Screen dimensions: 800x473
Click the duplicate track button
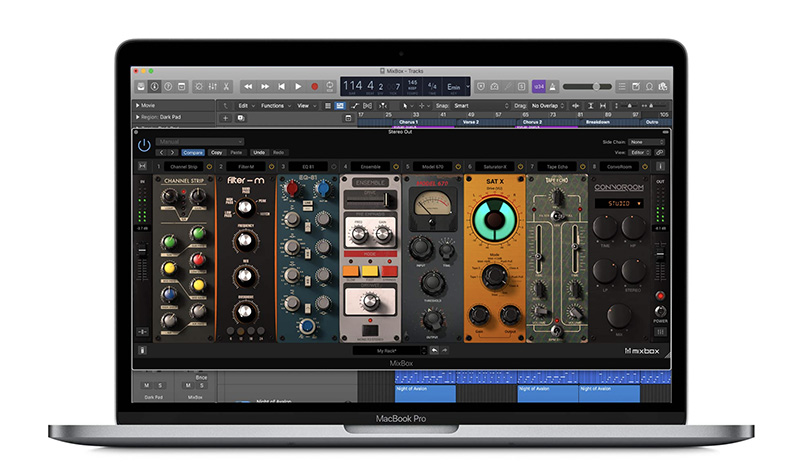(241, 118)
